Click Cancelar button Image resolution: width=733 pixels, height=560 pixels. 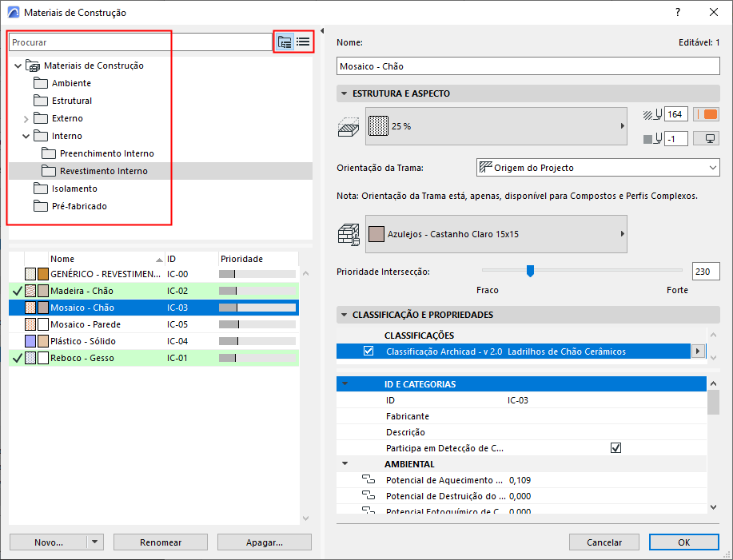point(604,542)
